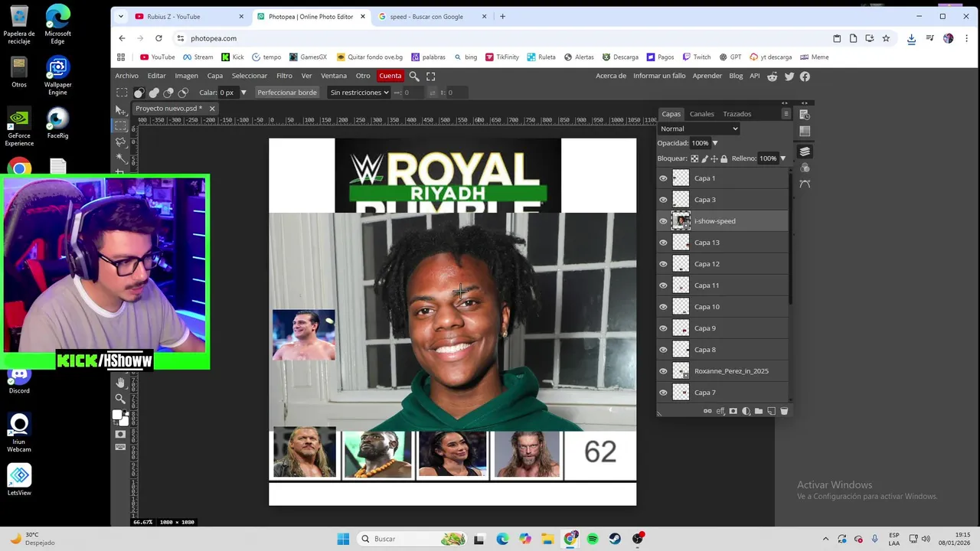Hide the i-show-speed layer
The width and height of the screenshot is (980, 551).
[663, 221]
